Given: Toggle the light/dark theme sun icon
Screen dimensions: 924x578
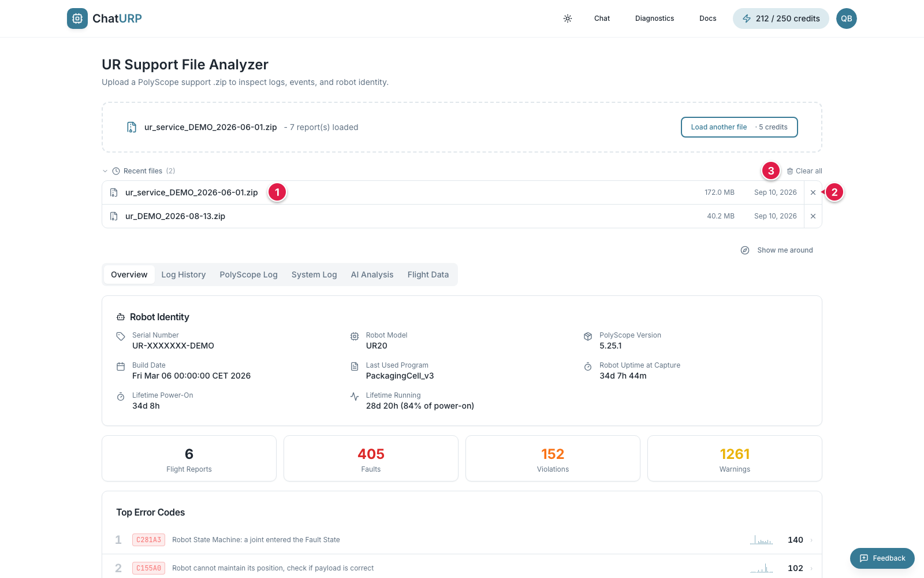Looking at the screenshot, I should pyautogui.click(x=568, y=18).
